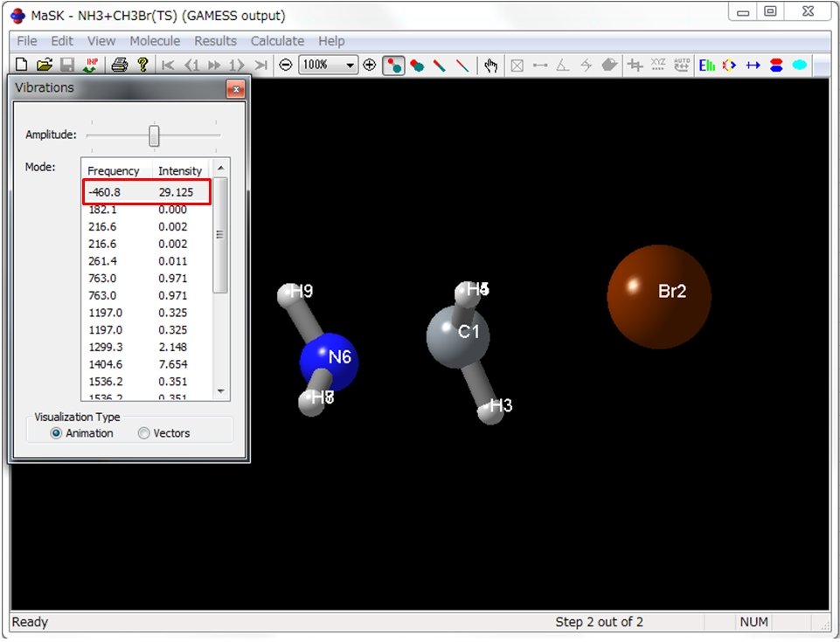The height and width of the screenshot is (642, 840).
Task: Enable the selection box toggle tool
Action: [517, 65]
